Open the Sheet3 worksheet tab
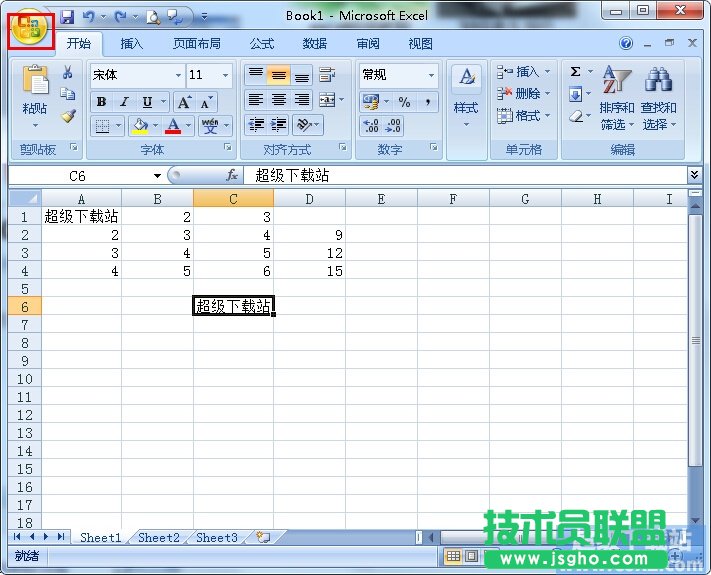 tap(217, 537)
